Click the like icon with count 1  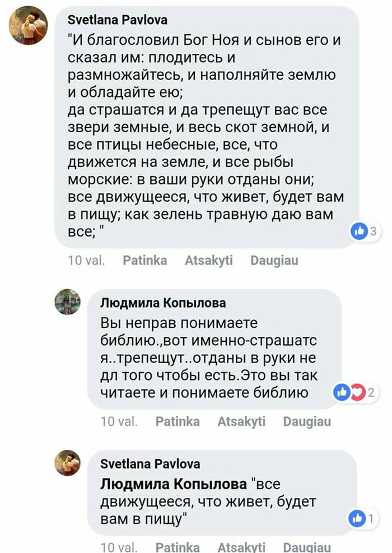coord(357,518)
